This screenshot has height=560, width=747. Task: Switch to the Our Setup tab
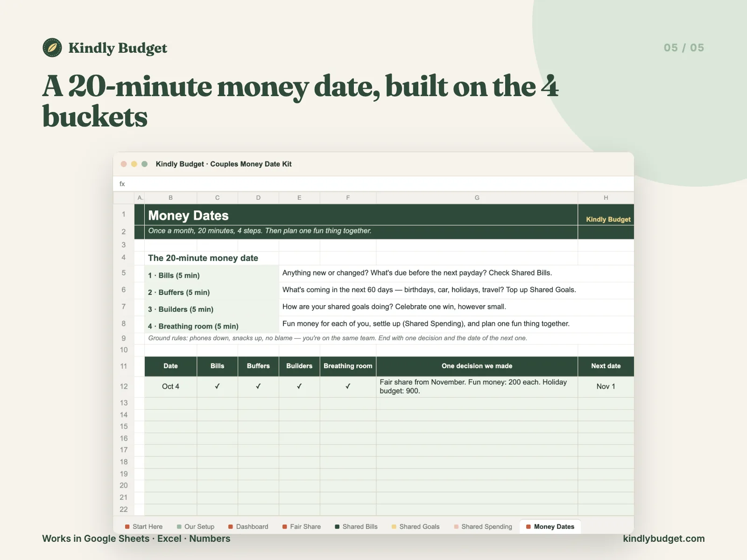196,526
